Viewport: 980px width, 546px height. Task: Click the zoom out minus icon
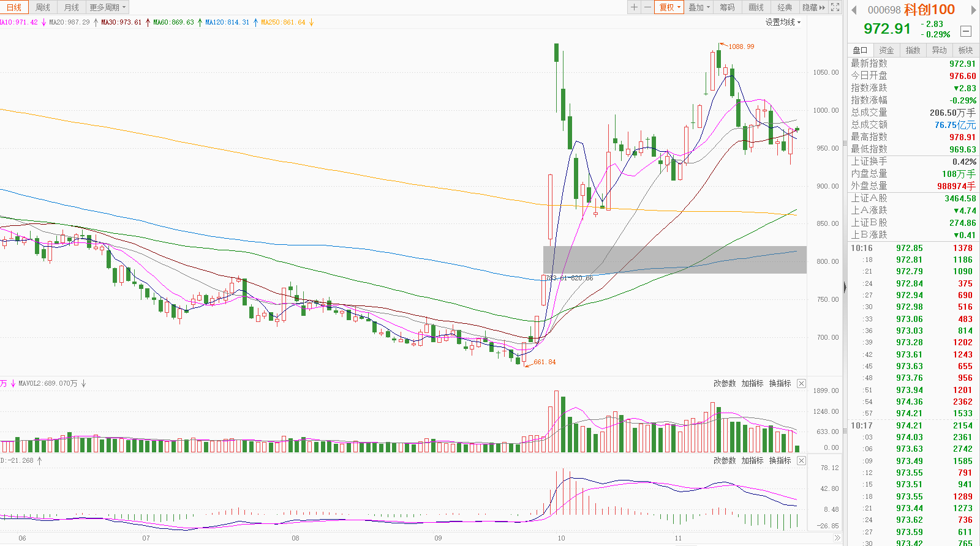647,7
